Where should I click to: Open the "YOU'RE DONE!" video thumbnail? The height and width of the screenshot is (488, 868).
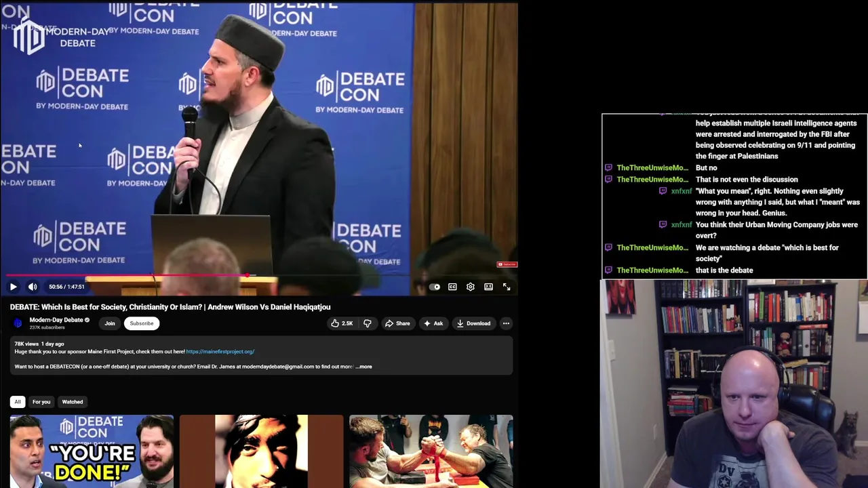click(92, 451)
